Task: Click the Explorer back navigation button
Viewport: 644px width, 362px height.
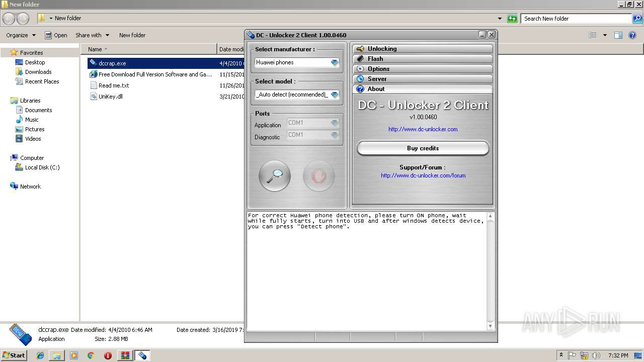Action: [9, 19]
